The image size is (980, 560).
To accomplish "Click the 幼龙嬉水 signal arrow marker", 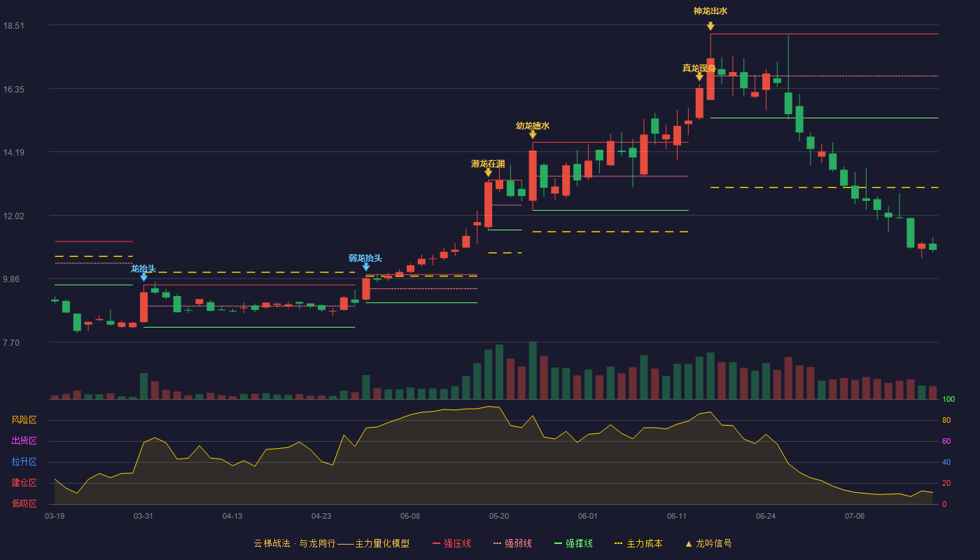I will 533,134.
